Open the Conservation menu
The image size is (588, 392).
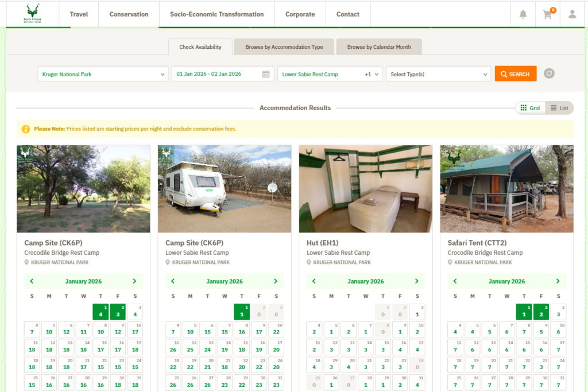[x=129, y=14]
